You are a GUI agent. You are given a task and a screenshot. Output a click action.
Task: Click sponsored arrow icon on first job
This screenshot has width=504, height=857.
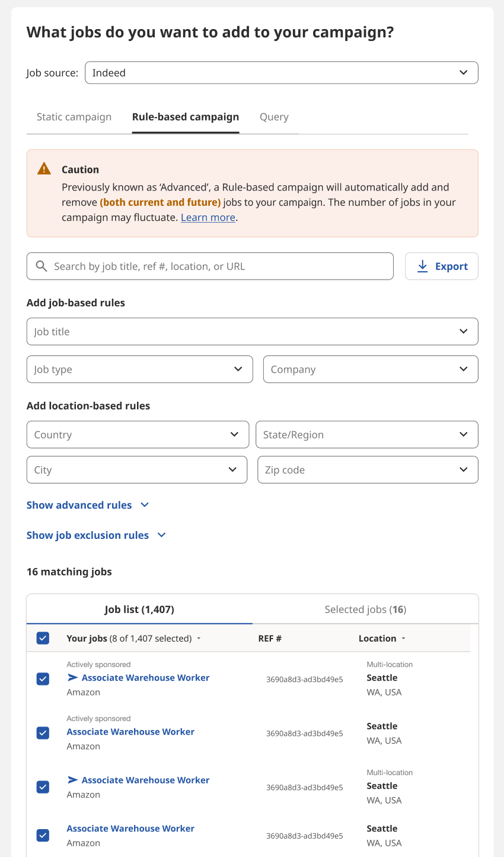pyautogui.click(x=72, y=678)
